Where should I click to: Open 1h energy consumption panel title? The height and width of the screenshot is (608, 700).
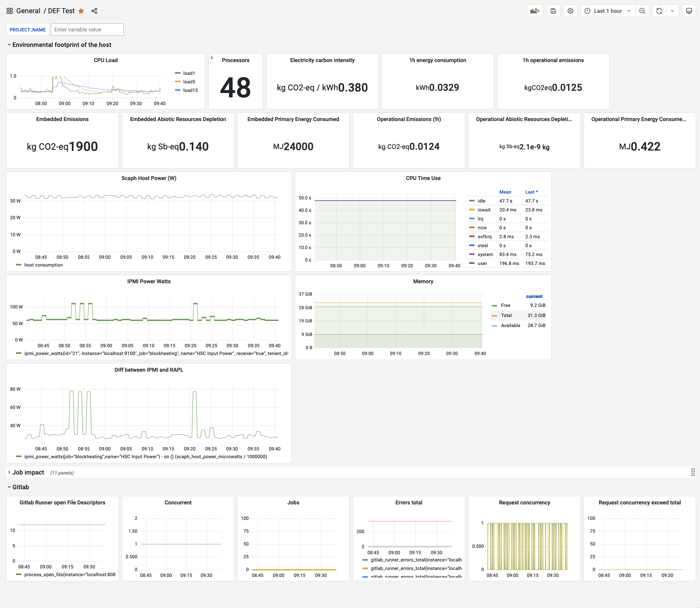tap(438, 60)
